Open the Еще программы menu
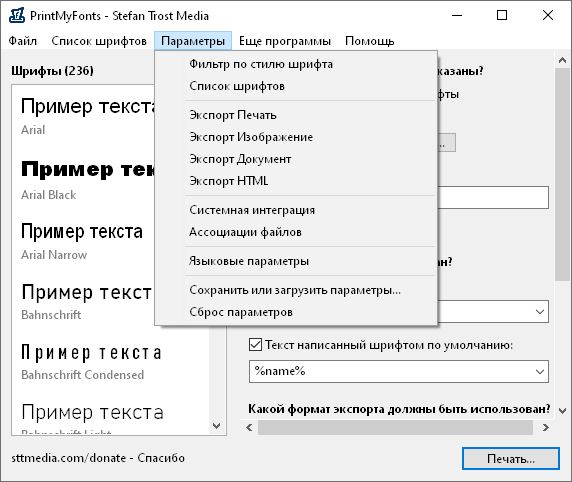The width and height of the screenshot is (572, 482). tap(285, 41)
